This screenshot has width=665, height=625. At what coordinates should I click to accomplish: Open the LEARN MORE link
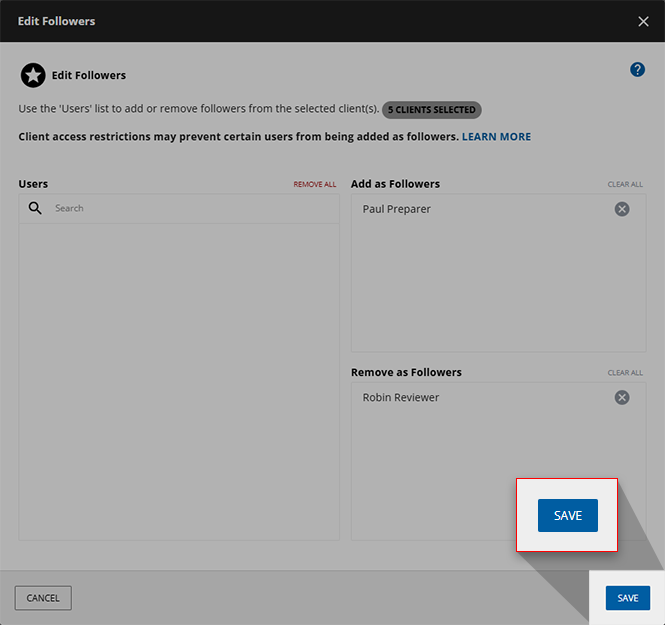pyautogui.click(x=496, y=136)
